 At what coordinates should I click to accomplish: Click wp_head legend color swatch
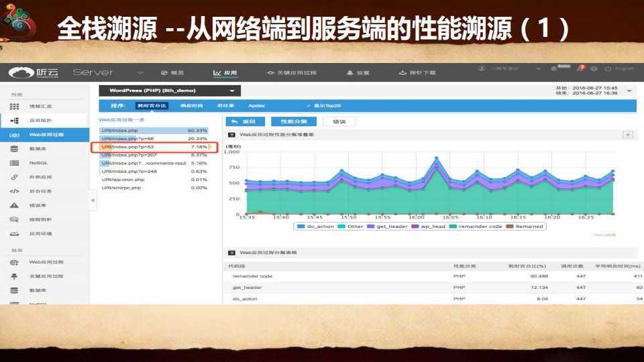(x=415, y=227)
